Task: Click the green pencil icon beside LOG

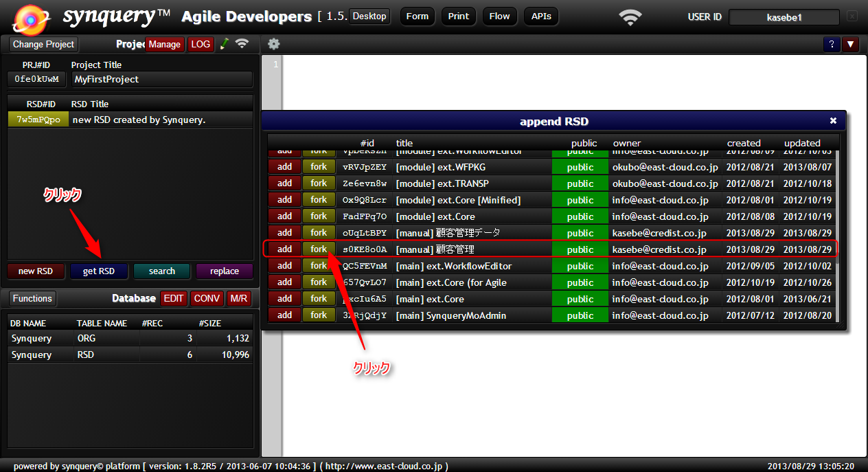Action: [224, 44]
